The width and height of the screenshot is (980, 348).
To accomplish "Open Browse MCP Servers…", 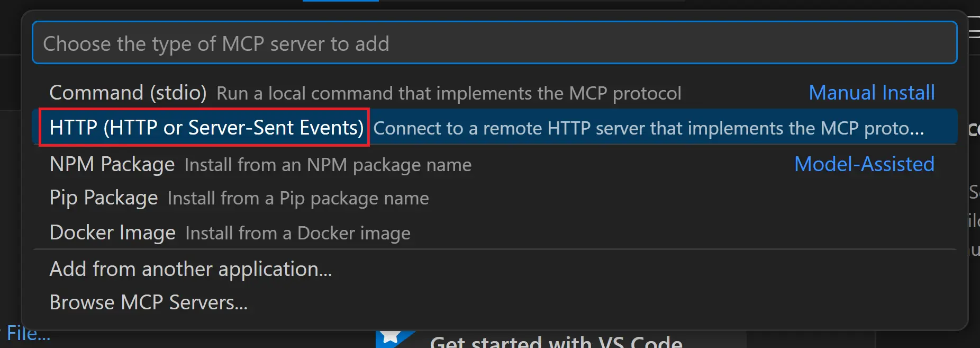I will [148, 302].
